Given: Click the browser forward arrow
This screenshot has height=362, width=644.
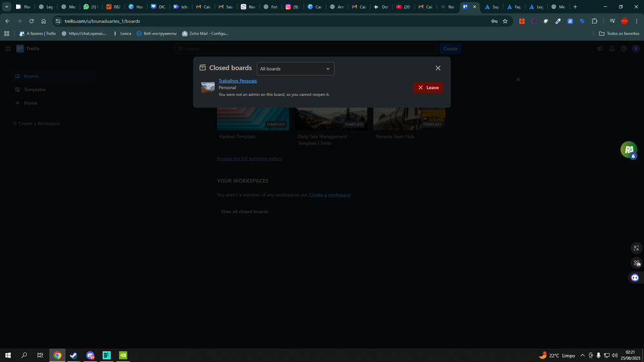Looking at the screenshot, I should point(19,21).
